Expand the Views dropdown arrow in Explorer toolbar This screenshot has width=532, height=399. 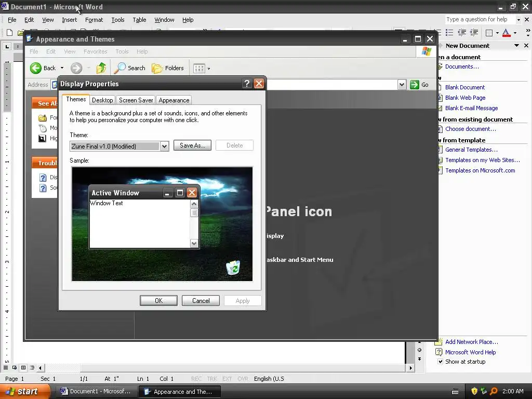209,69
